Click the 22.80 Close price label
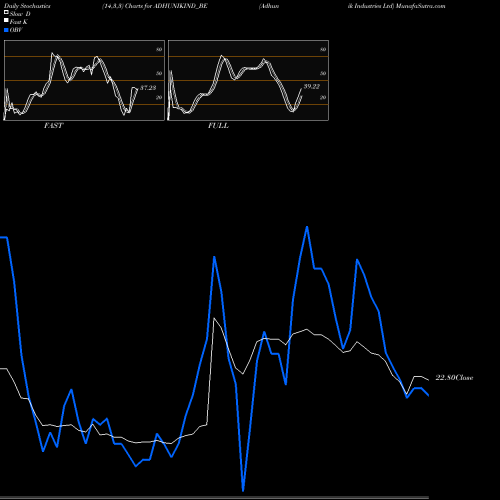Screen dimensions: 500x500 (x=454, y=378)
